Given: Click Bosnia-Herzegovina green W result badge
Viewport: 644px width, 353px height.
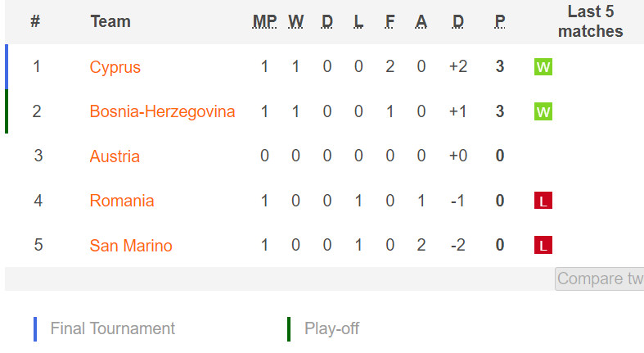Looking at the screenshot, I should tap(543, 111).
